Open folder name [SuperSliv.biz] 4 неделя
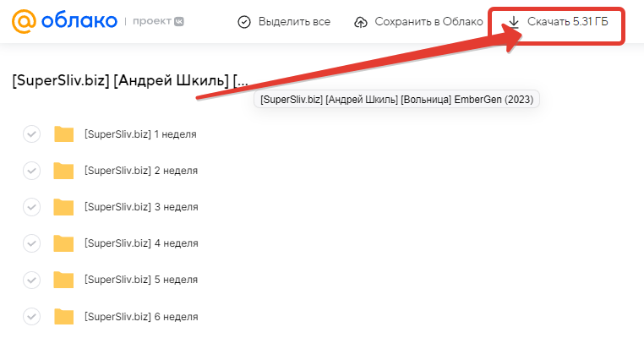This screenshot has width=644, height=338. click(141, 243)
